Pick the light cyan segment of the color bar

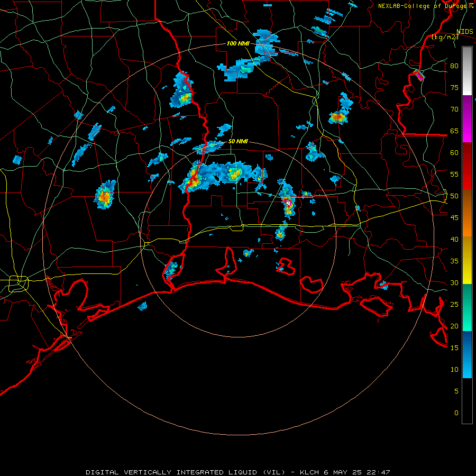[467, 367]
